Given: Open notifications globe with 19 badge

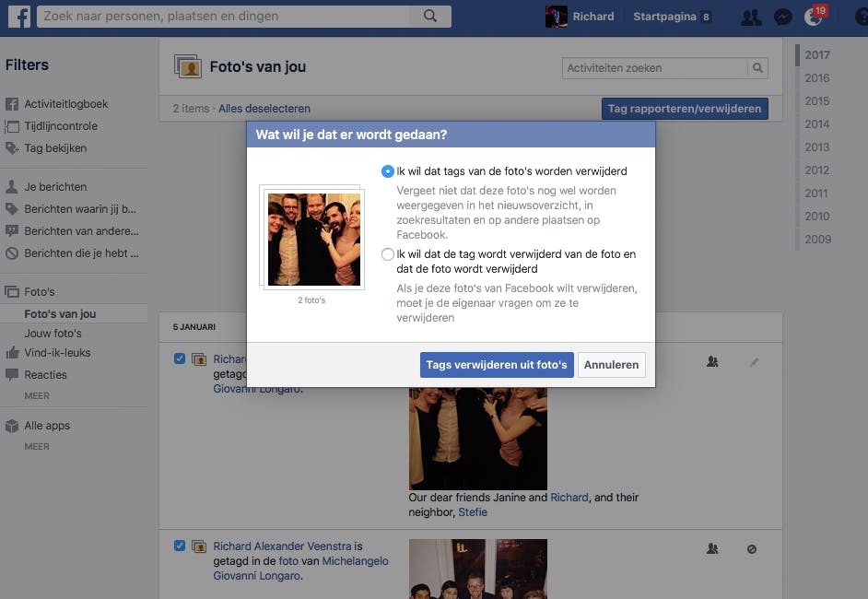Looking at the screenshot, I should pyautogui.click(x=815, y=16).
